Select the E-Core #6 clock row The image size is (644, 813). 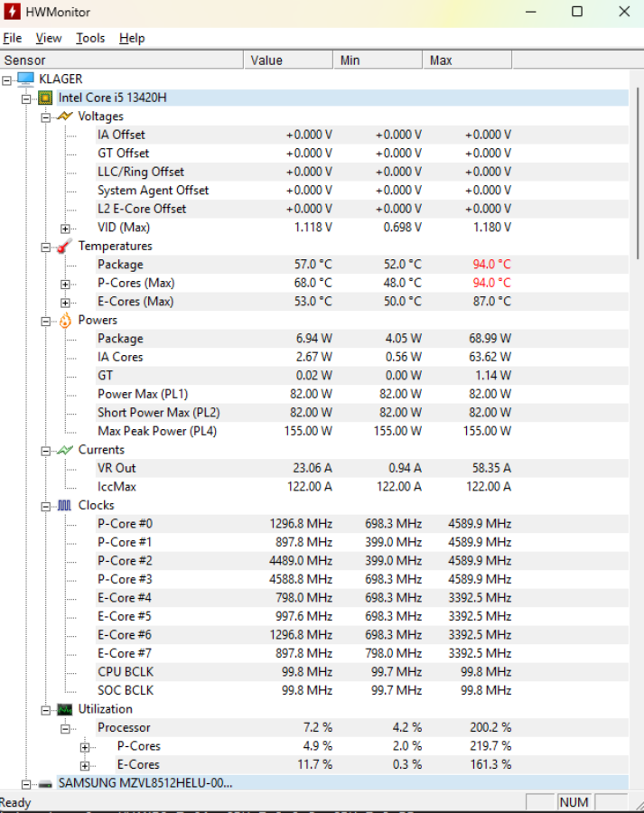362,635
